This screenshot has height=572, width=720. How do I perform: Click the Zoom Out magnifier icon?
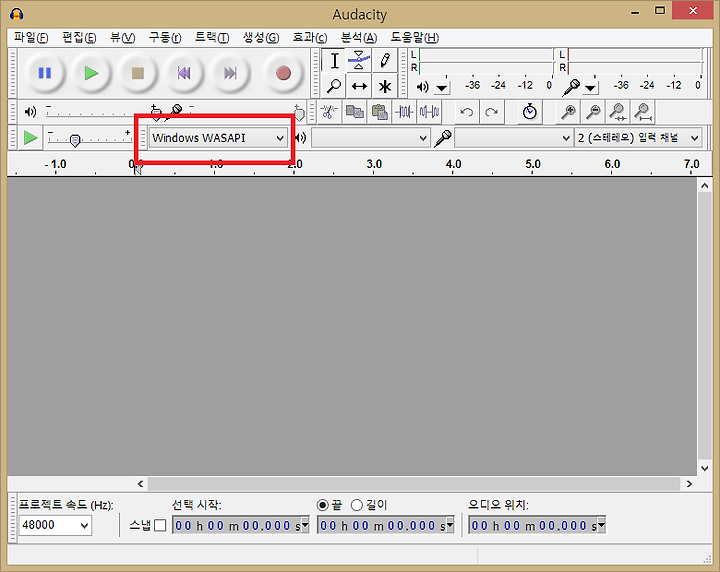(x=593, y=112)
